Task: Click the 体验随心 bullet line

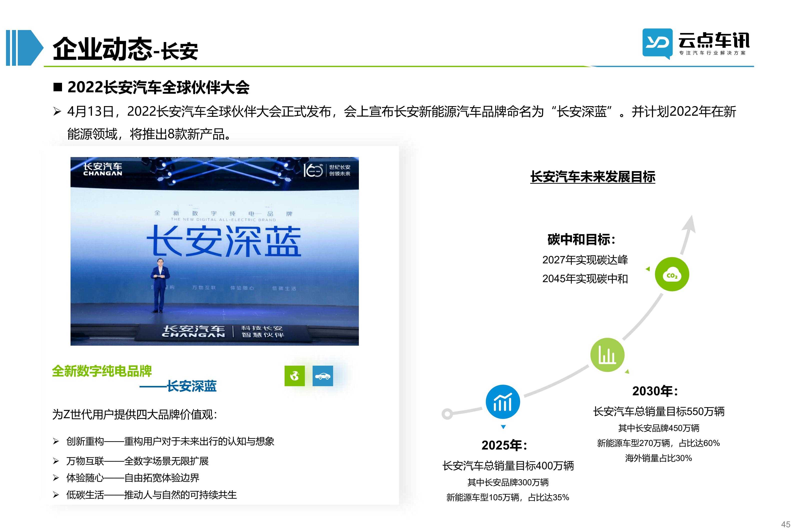Action: click(126, 478)
